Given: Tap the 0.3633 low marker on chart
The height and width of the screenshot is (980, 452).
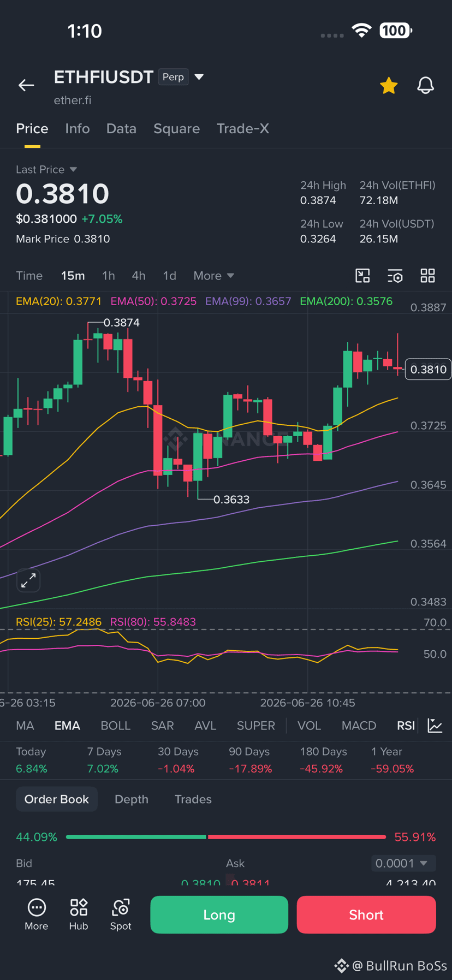Looking at the screenshot, I should [x=231, y=500].
